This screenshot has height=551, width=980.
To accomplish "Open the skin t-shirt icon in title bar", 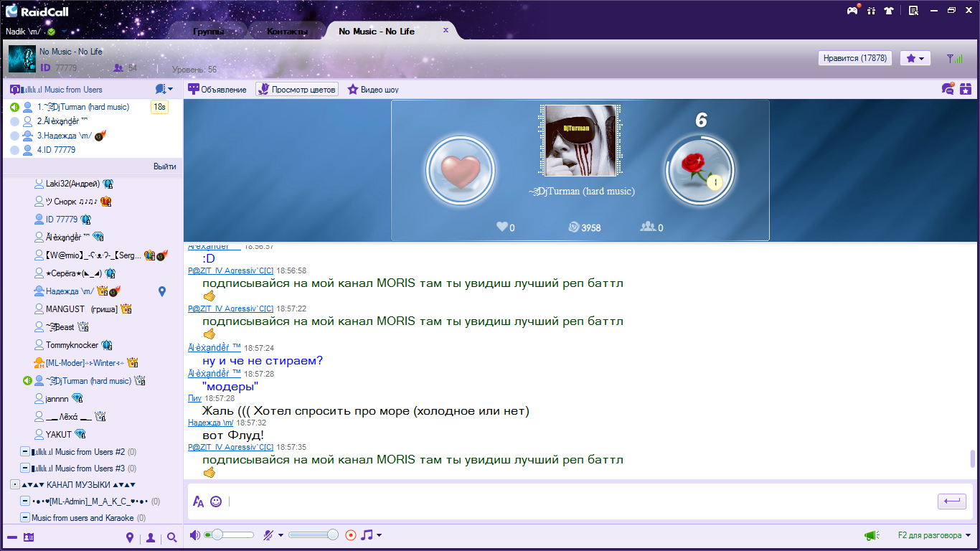I will 890,11.
